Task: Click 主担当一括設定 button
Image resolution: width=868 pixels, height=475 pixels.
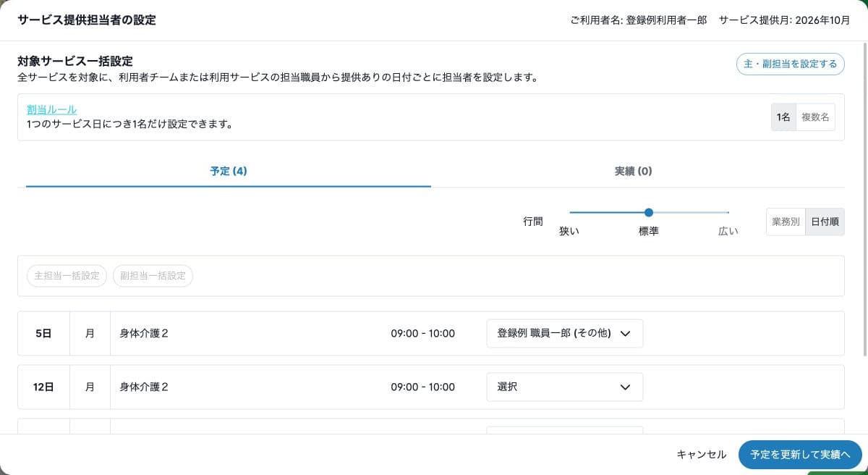Action: point(67,276)
